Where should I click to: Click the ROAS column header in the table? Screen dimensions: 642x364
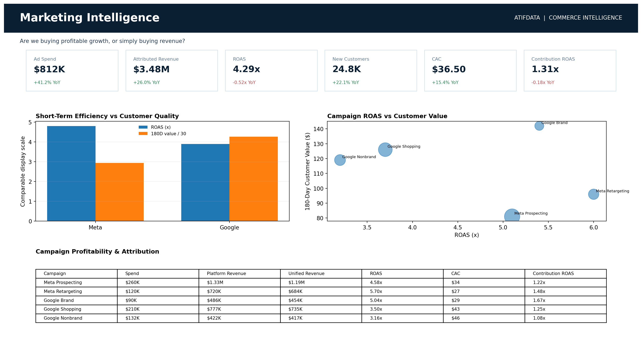pyautogui.click(x=403, y=274)
